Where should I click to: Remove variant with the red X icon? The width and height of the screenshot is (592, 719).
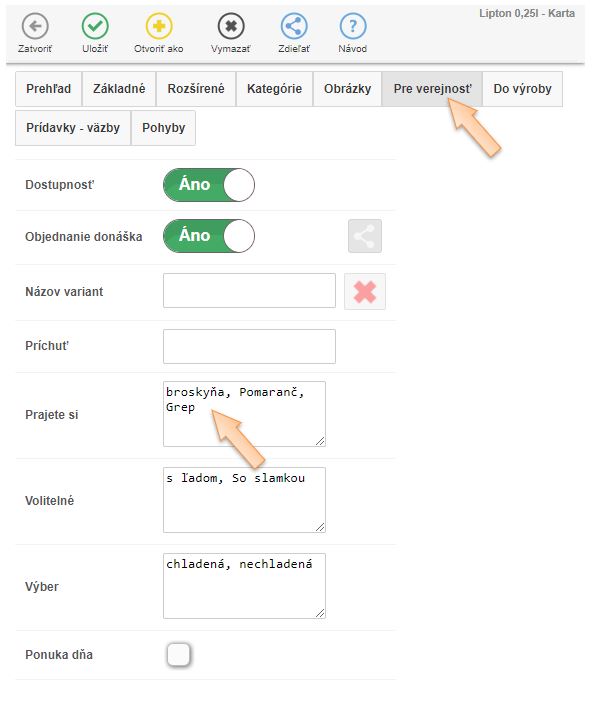[365, 292]
